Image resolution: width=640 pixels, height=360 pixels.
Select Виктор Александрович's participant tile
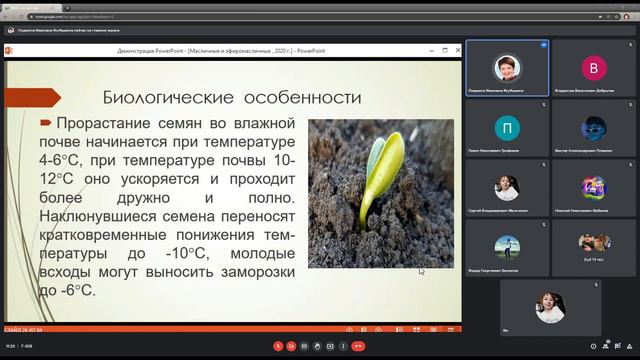pyautogui.click(x=594, y=128)
